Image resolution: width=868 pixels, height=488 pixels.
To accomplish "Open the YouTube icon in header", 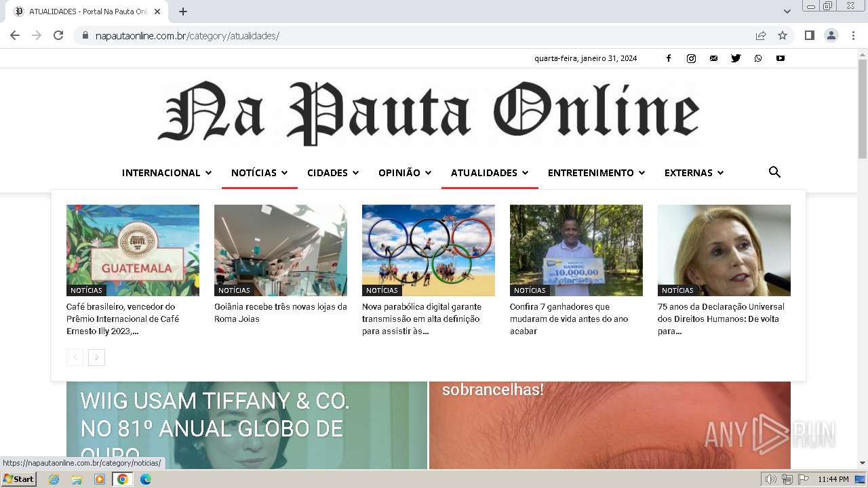I will 781,58.
